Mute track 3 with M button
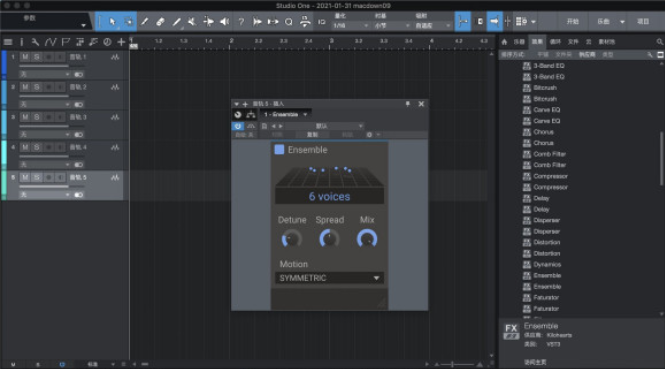665x369 pixels. click(25, 117)
